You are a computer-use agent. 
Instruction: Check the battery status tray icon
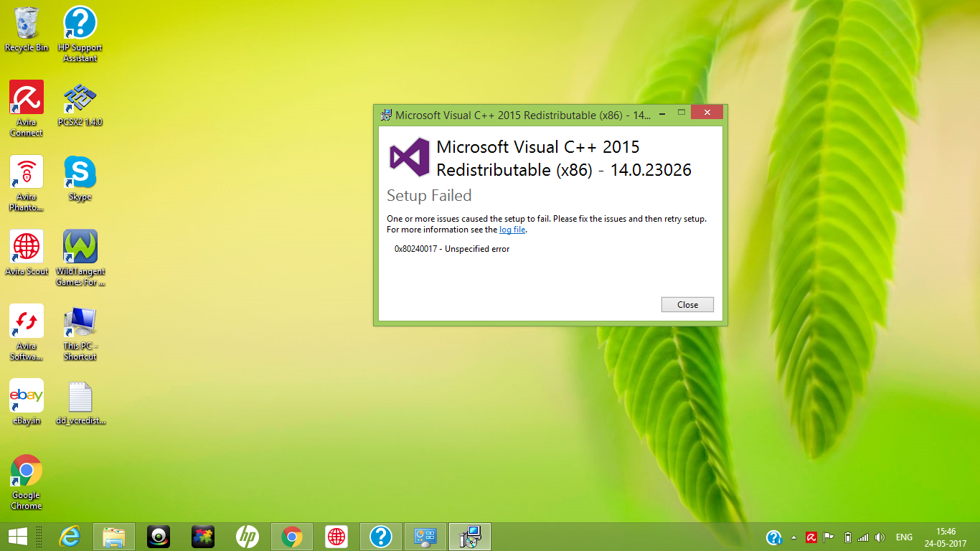[x=847, y=537]
